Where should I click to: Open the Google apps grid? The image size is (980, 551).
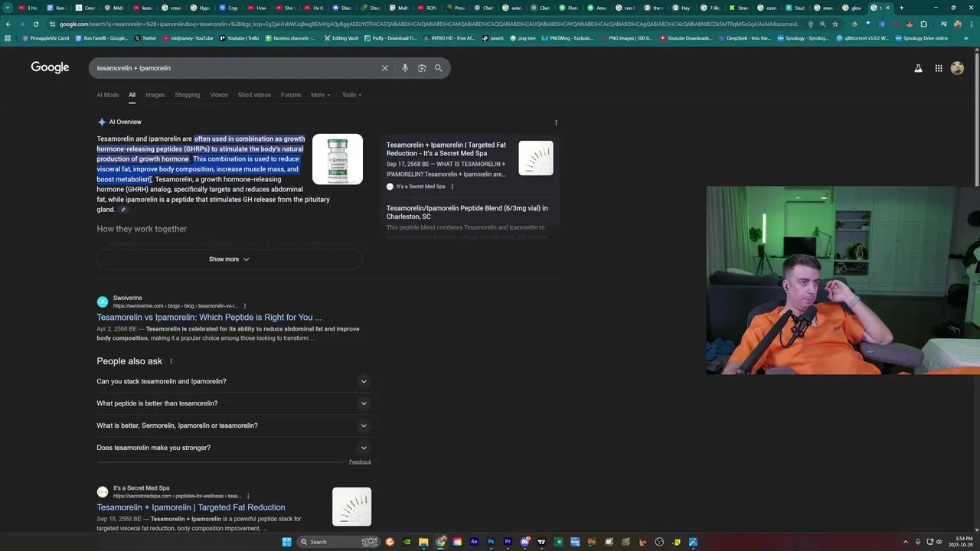(x=939, y=68)
